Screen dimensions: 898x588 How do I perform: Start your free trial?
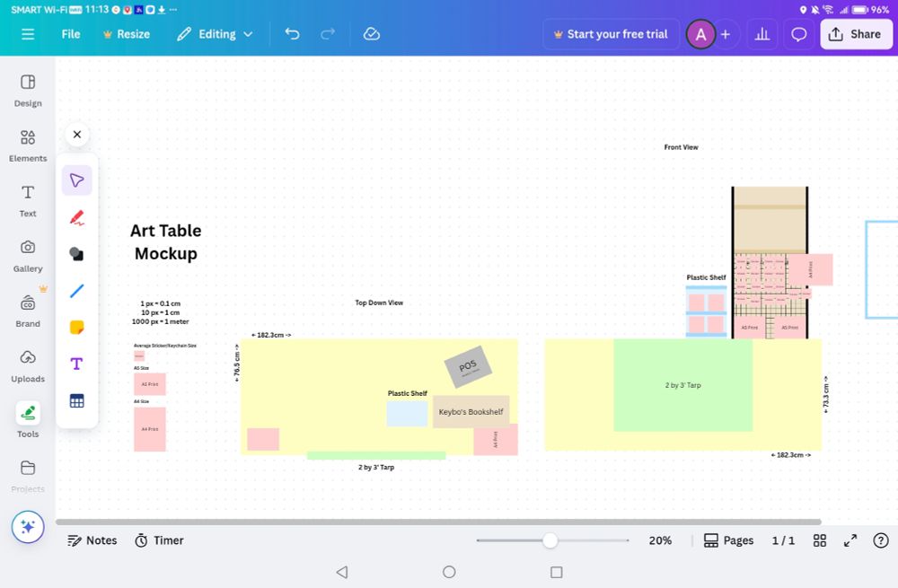tap(611, 34)
